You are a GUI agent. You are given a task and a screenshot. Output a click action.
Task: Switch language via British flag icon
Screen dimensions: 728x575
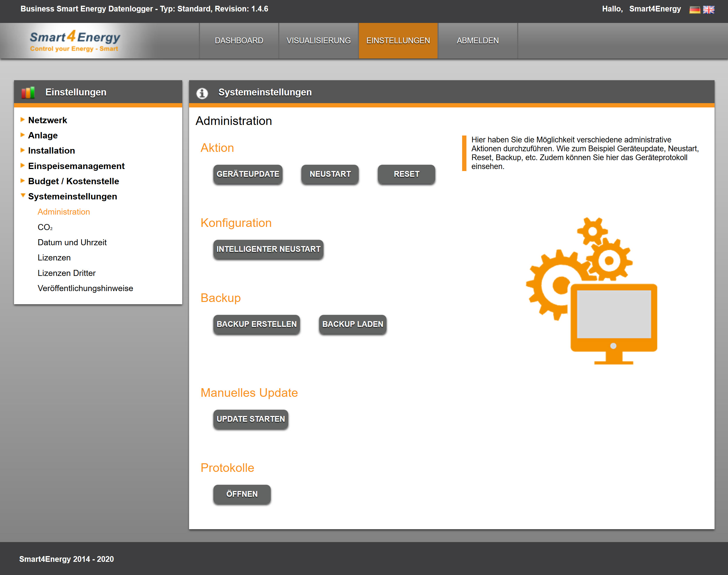click(x=709, y=10)
